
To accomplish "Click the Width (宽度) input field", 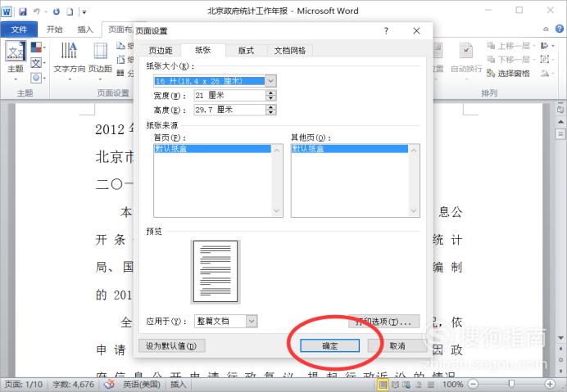I will [x=229, y=96].
